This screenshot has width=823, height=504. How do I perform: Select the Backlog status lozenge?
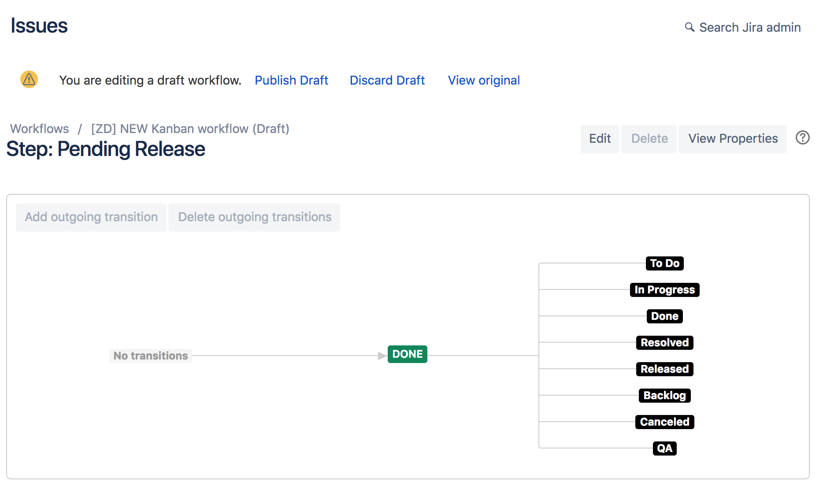[664, 395]
